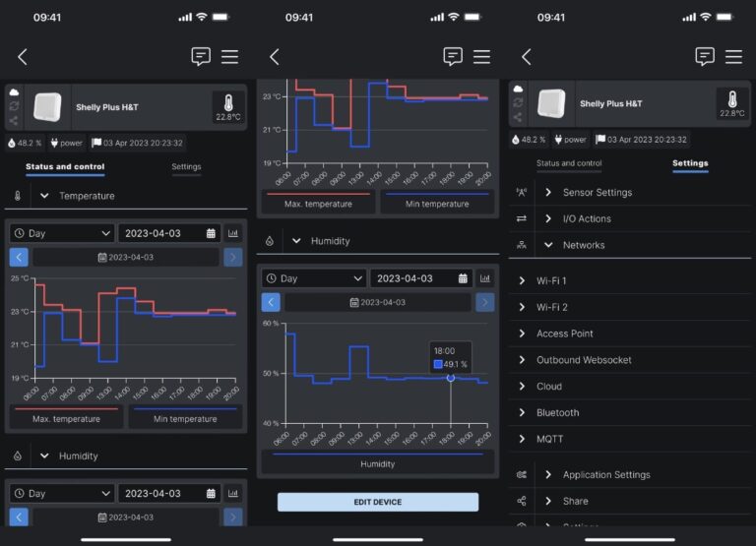This screenshot has height=546, width=756.
Task: Switch to the Settings tab on the left screen
Action: (x=186, y=167)
